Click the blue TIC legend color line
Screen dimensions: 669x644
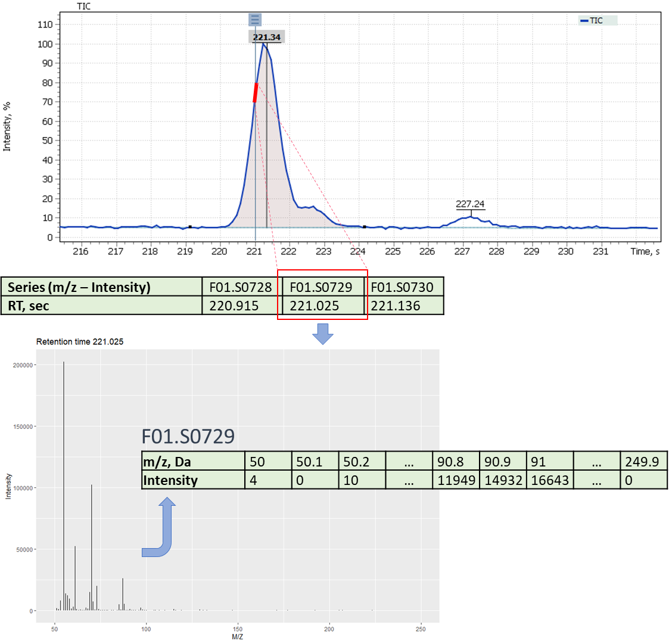(584, 20)
